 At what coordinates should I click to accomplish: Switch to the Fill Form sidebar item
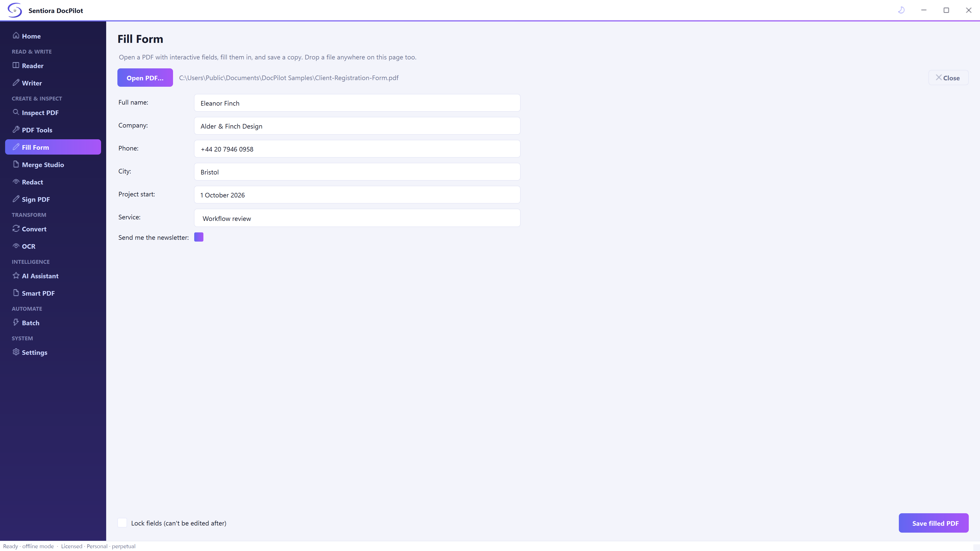(53, 147)
